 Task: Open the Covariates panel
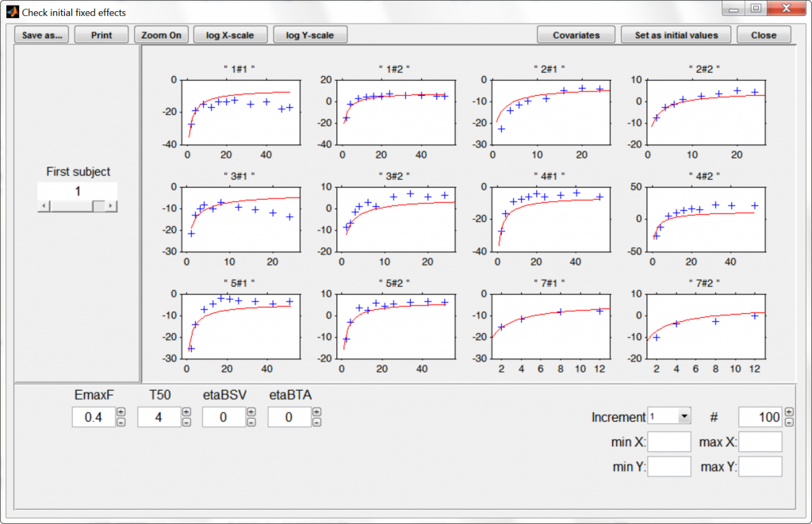pyautogui.click(x=576, y=34)
